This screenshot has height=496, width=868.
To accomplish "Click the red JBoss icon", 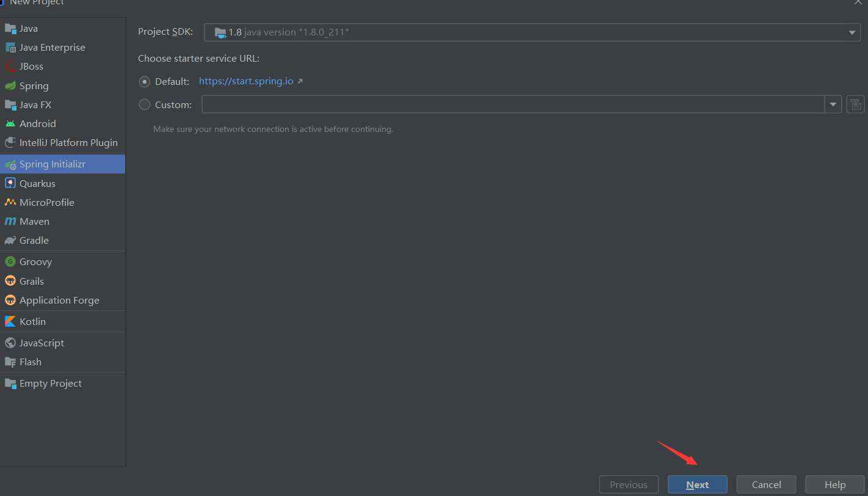I will pyautogui.click(x=10, y=66).
